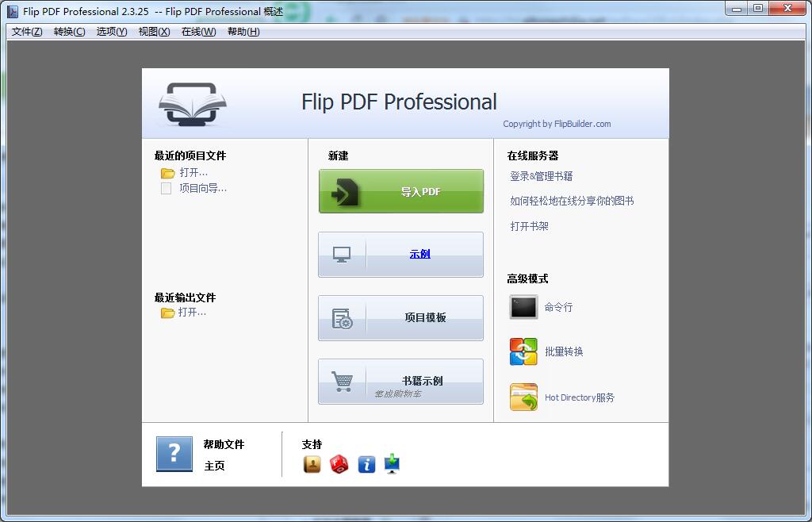The height and width of the screenshot is (522, 812).
Task: Open the 转换(C) menu
Action: click(x=70, y=32)
